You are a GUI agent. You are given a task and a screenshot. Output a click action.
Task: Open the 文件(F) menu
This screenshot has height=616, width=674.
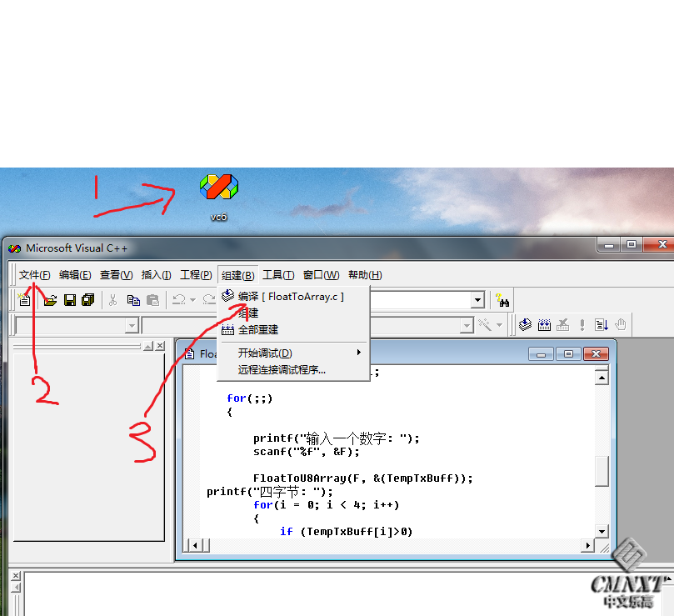click(34, 275)
